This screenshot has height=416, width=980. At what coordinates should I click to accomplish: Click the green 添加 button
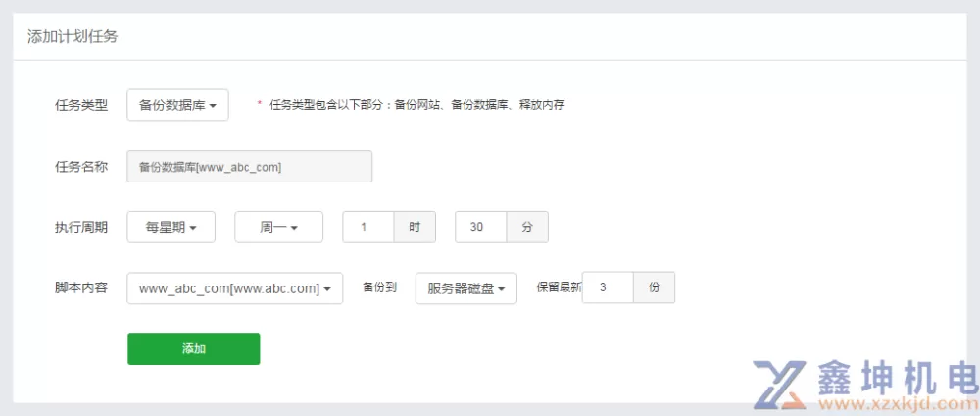point(194,348)
